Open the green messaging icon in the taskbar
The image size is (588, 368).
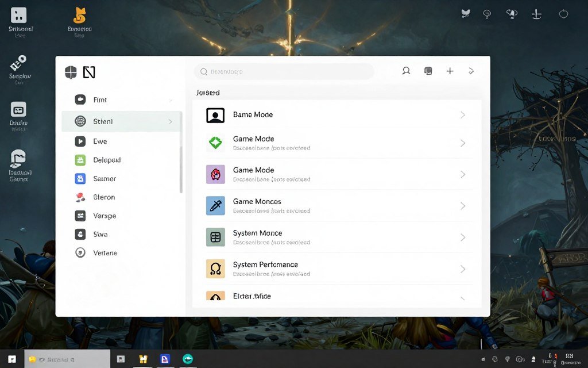(x=187, y=358)
